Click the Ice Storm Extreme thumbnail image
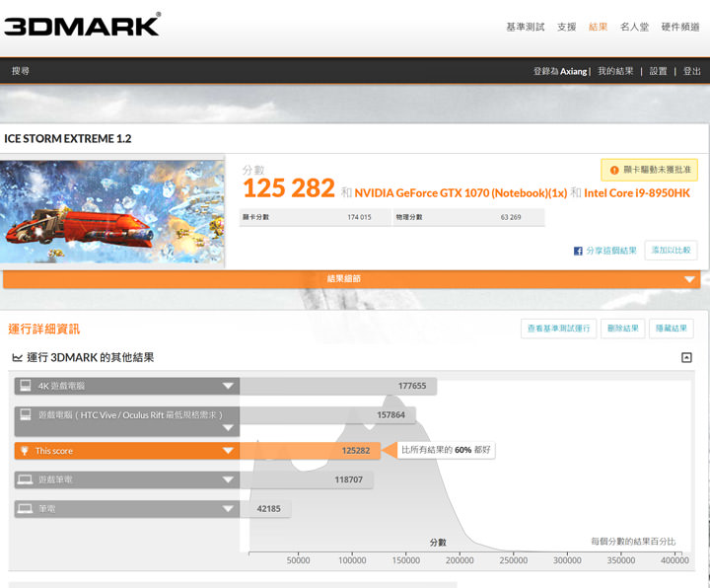 pos(112,212)
